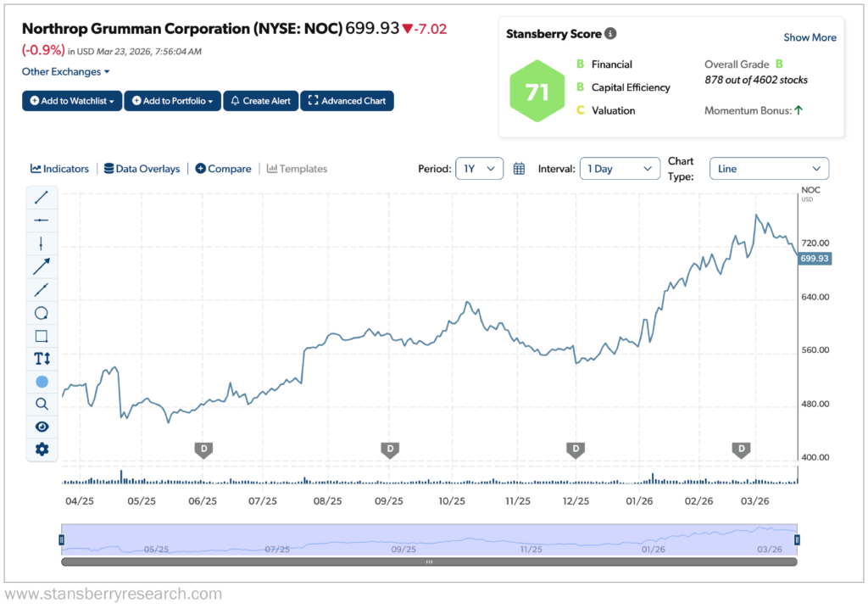Open the Data Overlays menu
The height and width of the screenshot is (609, 868).
point(142,168)
